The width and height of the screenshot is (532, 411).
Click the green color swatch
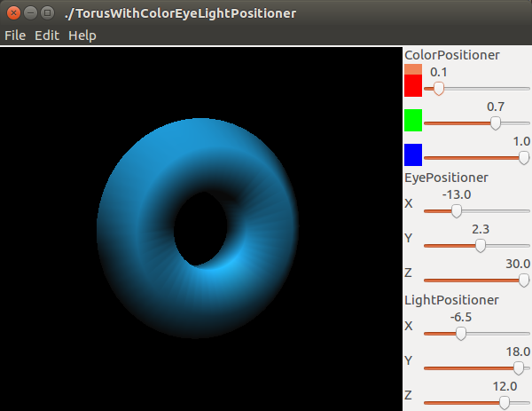[413, 120]
